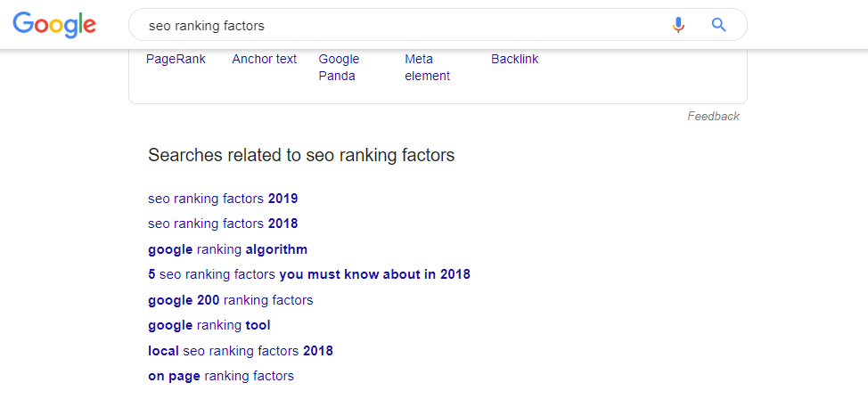Open the Google Panda related topic

coord(339,67)
